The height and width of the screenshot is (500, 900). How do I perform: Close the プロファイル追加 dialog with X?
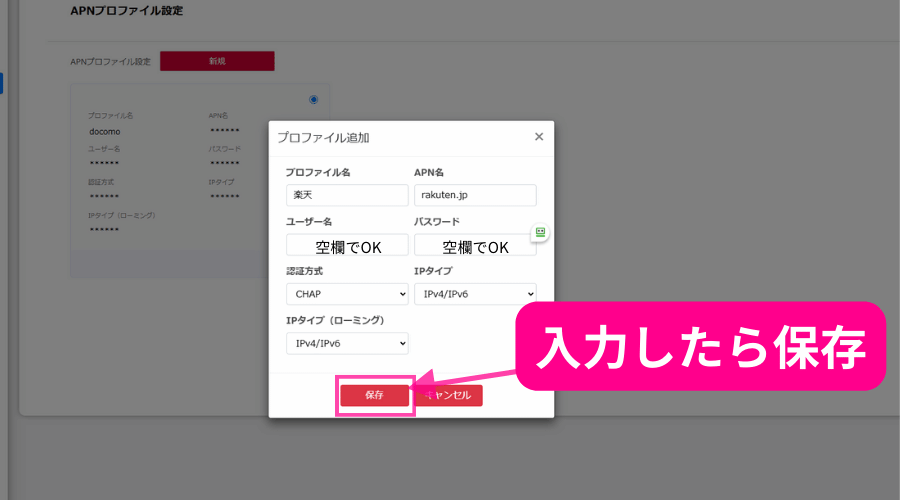(538, 137)
